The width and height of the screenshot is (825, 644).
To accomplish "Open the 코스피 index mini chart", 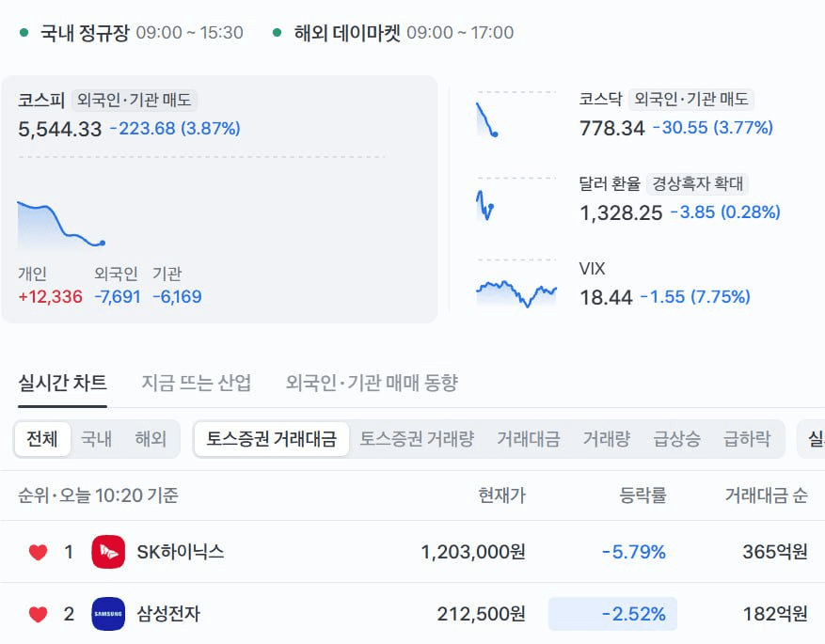I will (x=61, y=224).
